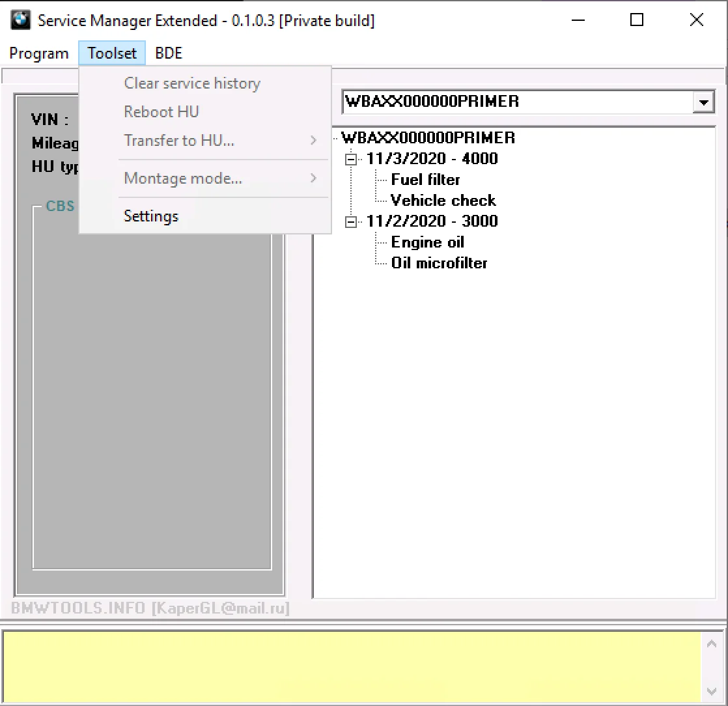Open the BDE menu
This screenshot has height=706, width=728.
click(x=169, y=53)
